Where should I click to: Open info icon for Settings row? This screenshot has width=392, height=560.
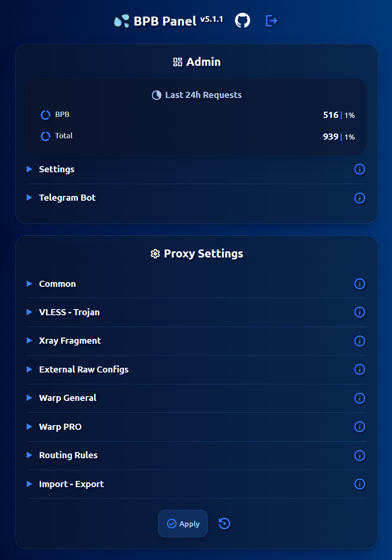(359, 169)
